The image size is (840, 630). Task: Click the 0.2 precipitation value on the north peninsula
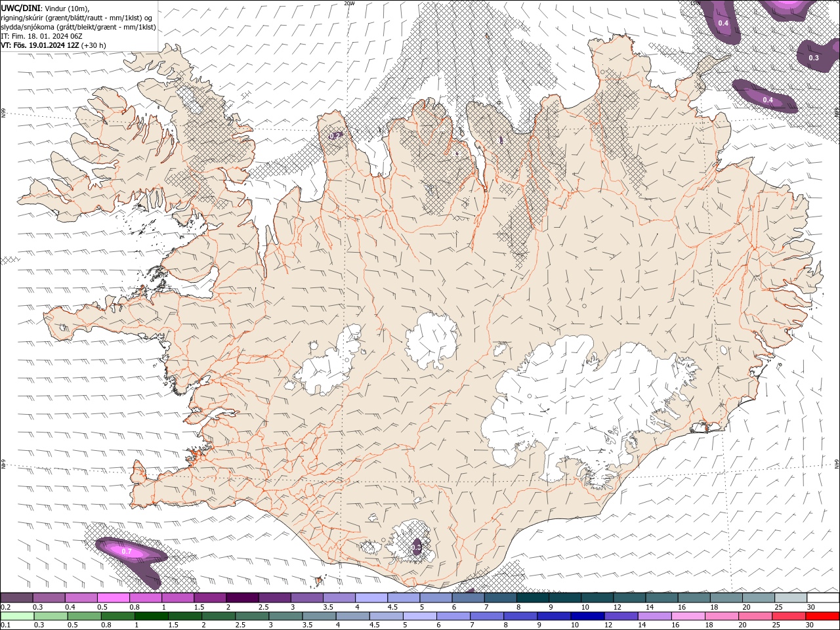coord(335,136)
